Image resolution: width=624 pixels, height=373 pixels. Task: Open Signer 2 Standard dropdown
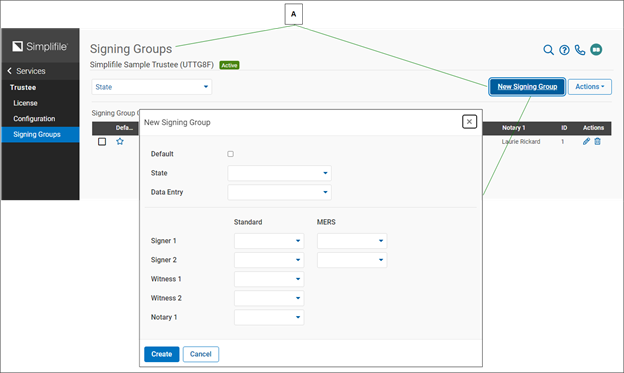[269, 260]
